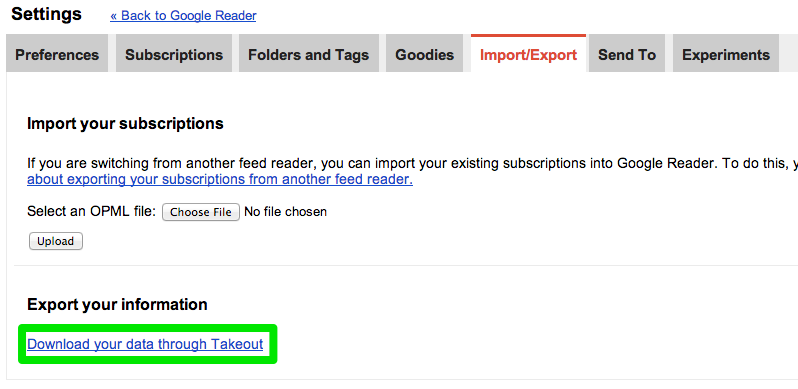Click the 'Select an OPML file:' label
Screen dimensions: 798x389
92,211
